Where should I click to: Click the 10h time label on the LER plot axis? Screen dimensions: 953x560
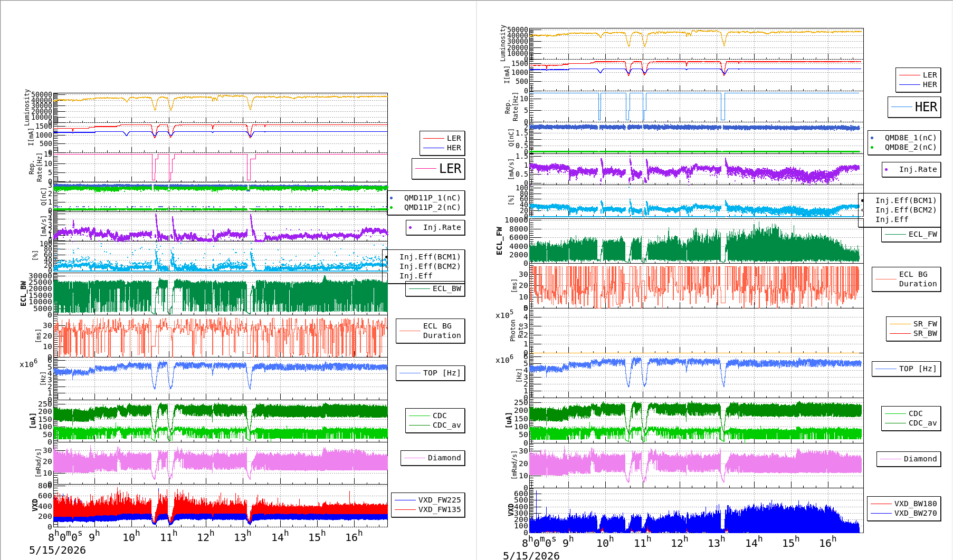click(x=131, y=536)
